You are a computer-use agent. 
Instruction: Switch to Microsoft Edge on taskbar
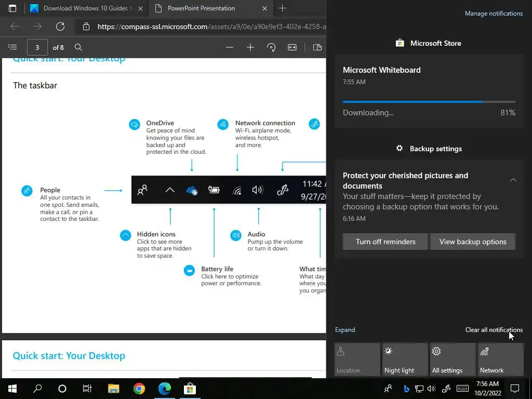[x=165, y=389]
